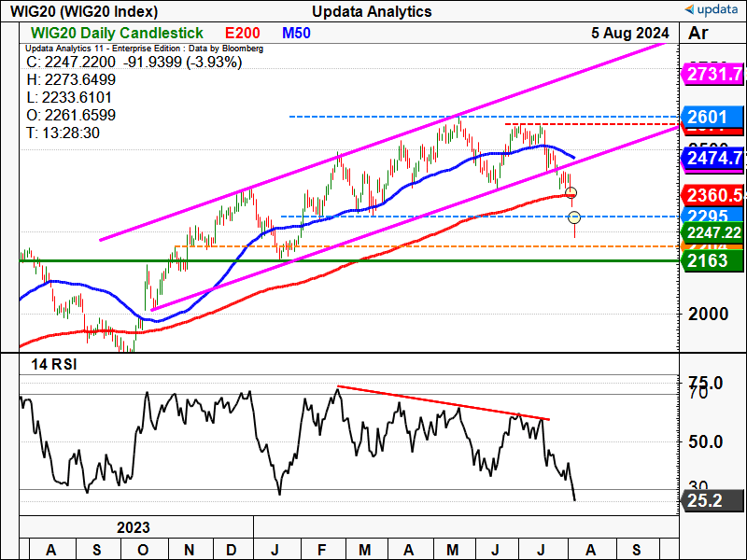Click the 2474.7 M50 value label
Screen dimensions: 747x560
[712, 158]
